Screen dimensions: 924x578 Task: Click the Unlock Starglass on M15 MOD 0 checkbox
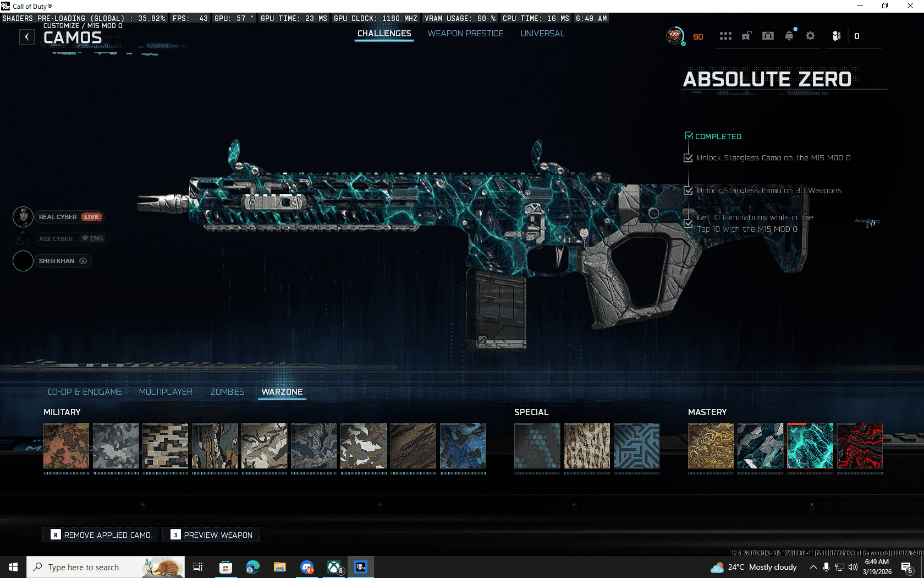click(x=688, y=158)
